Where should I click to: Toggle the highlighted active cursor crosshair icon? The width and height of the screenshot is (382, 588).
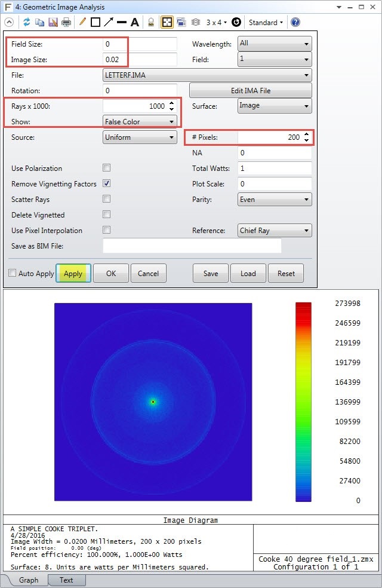(167, 23)
